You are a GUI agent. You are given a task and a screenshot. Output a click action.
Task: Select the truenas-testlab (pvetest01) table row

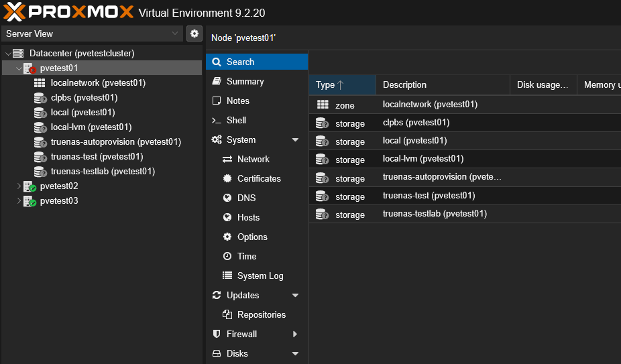[465, 214]
